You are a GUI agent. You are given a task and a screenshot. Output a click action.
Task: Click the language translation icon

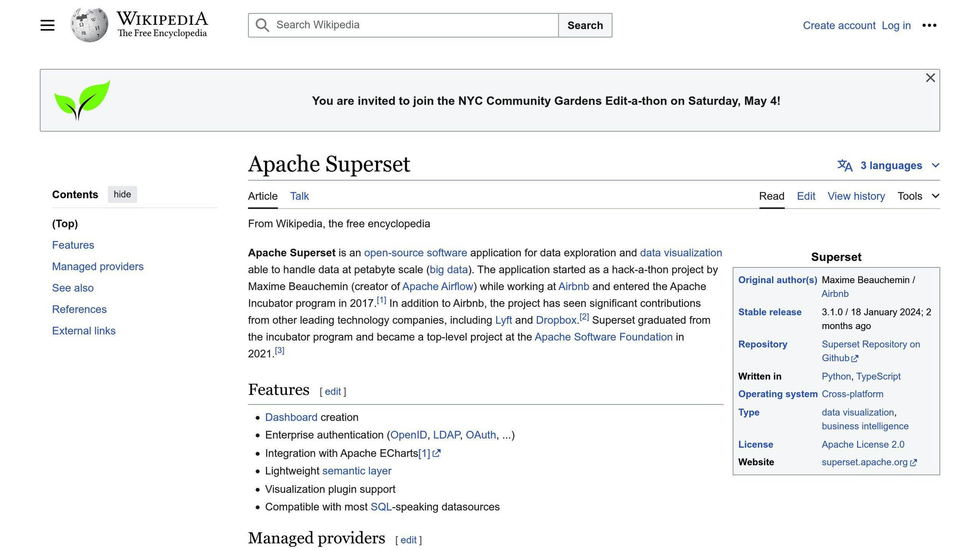(x=844, y=165)
